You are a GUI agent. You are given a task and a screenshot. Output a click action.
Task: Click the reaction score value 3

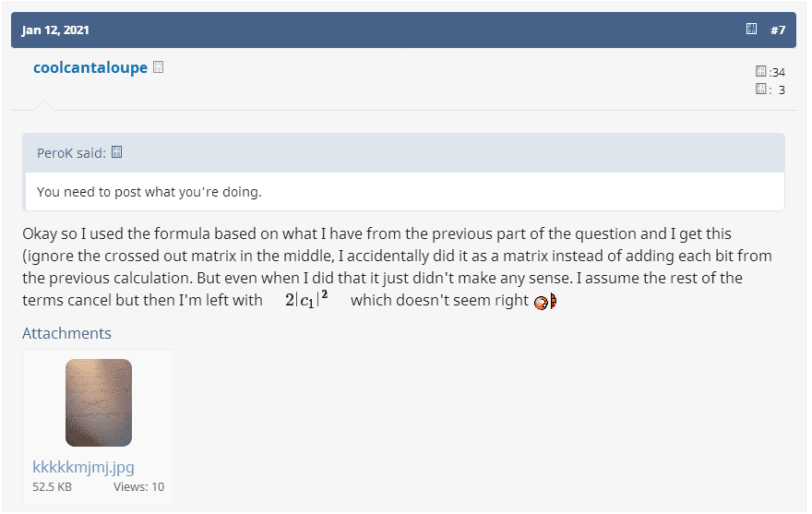pyautogui.click(x=782, y=90)
